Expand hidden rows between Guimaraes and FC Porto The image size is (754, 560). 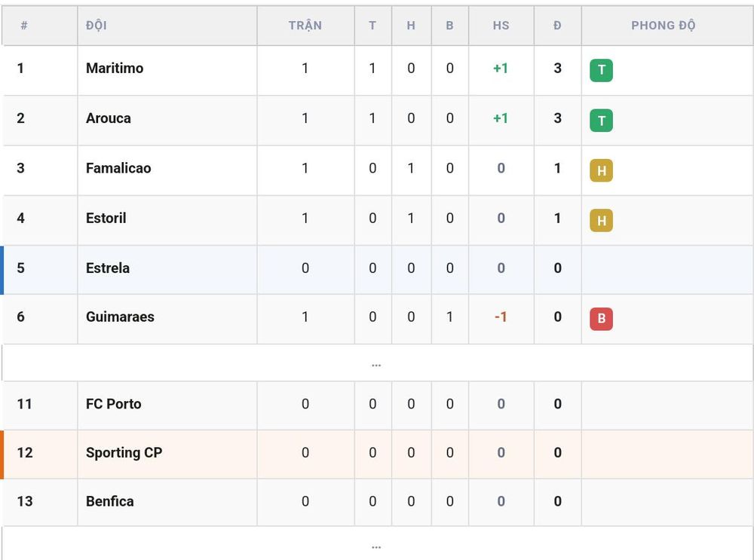point(376,364)
